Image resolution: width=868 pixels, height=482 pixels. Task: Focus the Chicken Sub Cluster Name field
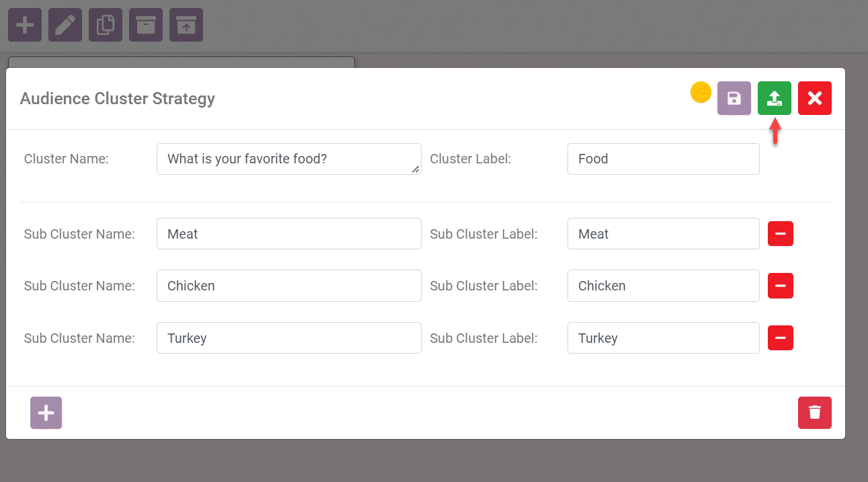point(288,286)
